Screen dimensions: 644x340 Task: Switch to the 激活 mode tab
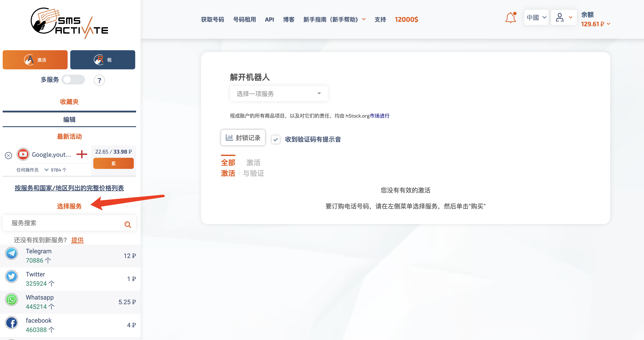click(35, 60)
